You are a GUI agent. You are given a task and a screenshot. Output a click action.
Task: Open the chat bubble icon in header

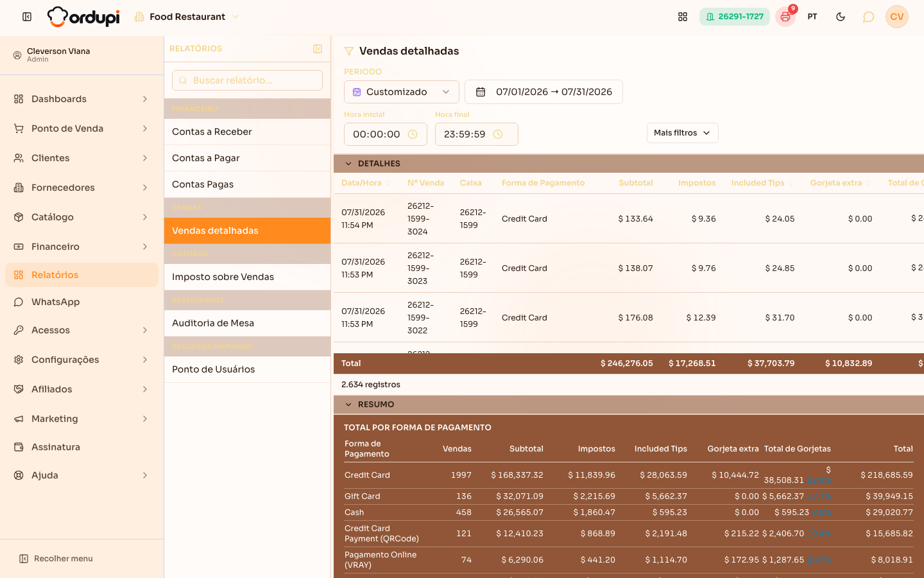tap(868, 17)
